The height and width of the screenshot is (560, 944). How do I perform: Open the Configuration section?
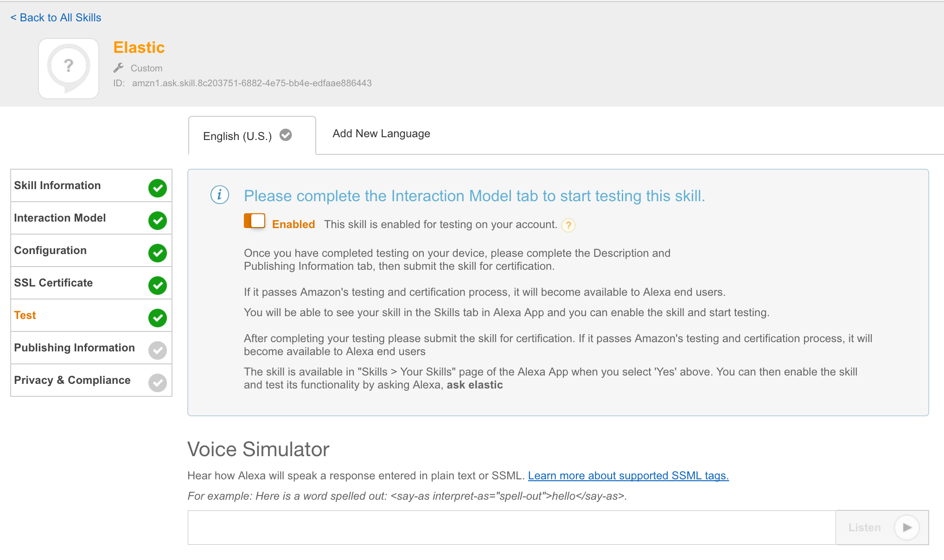pos(51,250)
